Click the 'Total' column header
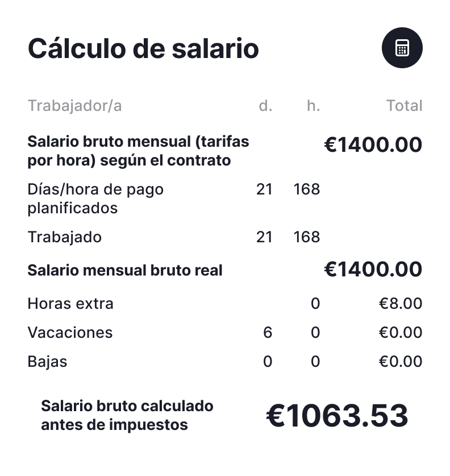 click(x=404, y=106)
